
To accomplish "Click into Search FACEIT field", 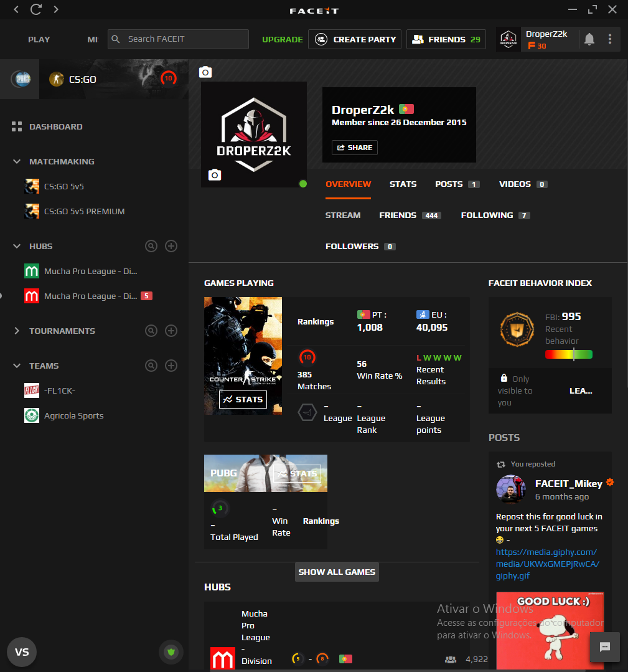I will pos(178,39).
